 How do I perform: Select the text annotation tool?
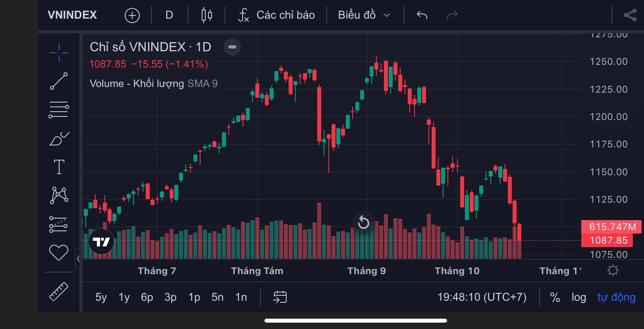point(59,167)
